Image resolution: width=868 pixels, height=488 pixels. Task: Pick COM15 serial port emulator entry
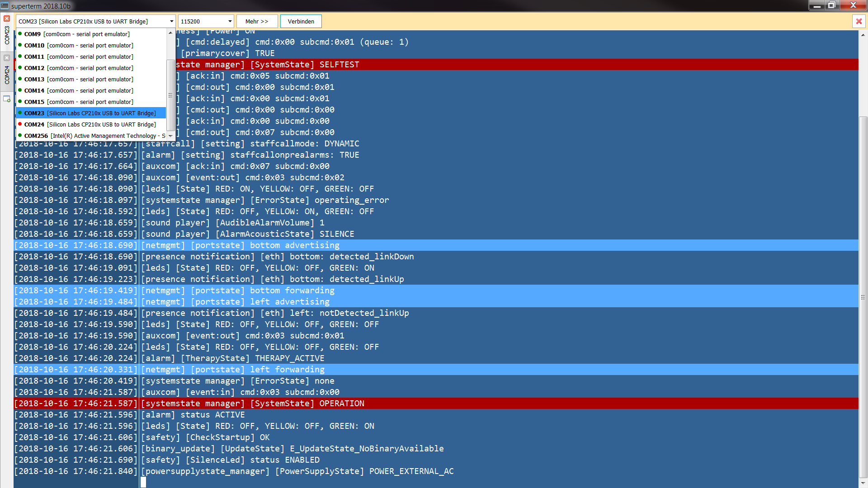(x=79, y=102)
